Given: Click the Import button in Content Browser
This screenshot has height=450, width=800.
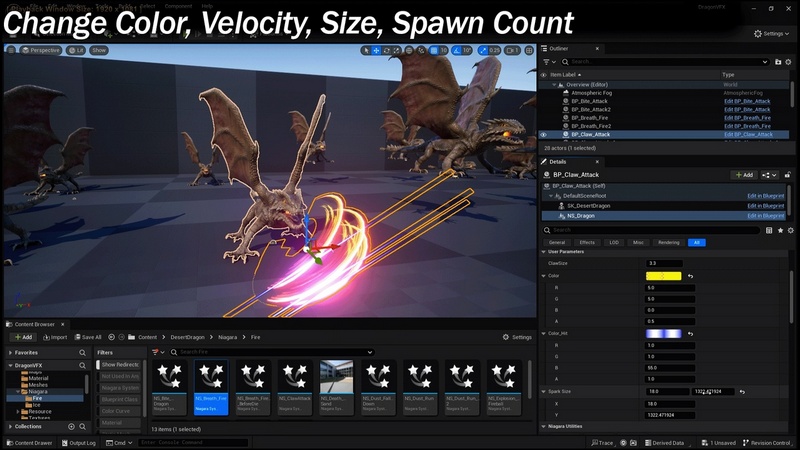Looking at the screenshot, I should (x=54, y=337).
